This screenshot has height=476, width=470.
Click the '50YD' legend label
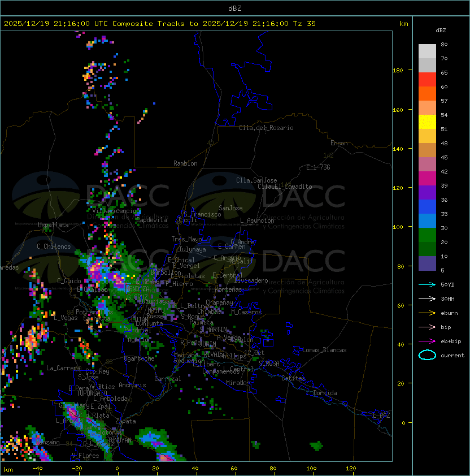(447, 284)
